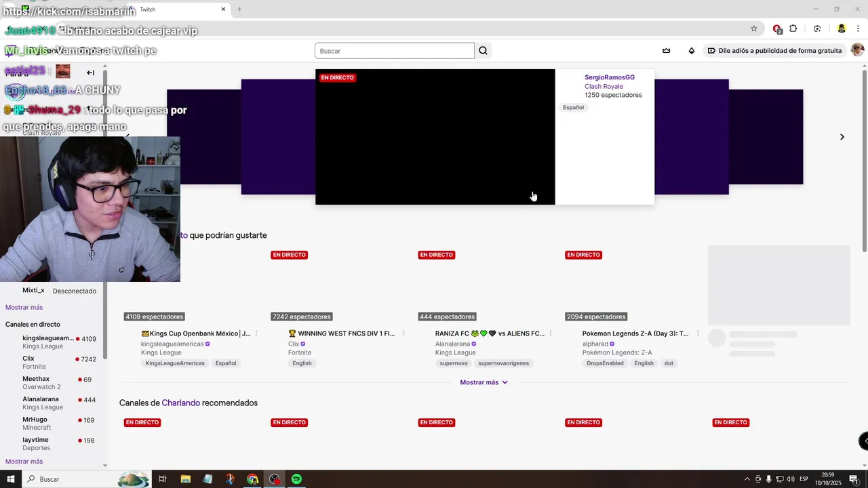The height and width of the screenshot is (488, 868).
Task: Play the featured SergioRamosGG live stream
Action: (x=435, y=137)
